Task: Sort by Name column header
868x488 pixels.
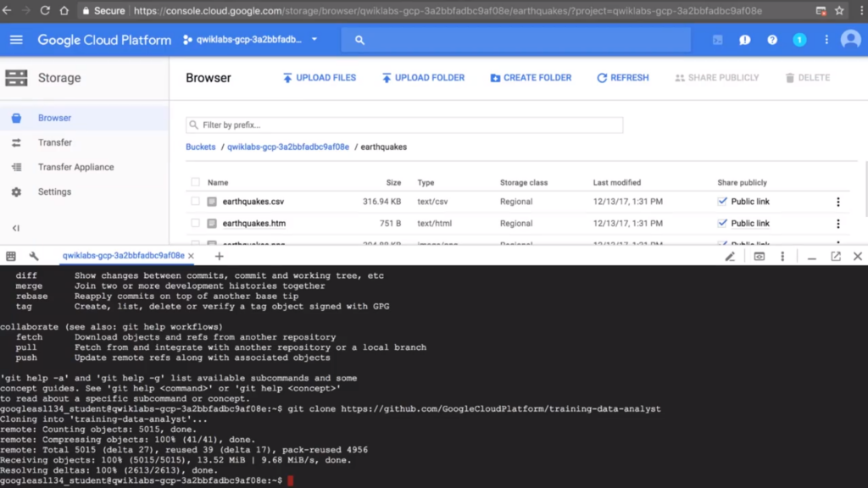Action: (x=218, y=183)
